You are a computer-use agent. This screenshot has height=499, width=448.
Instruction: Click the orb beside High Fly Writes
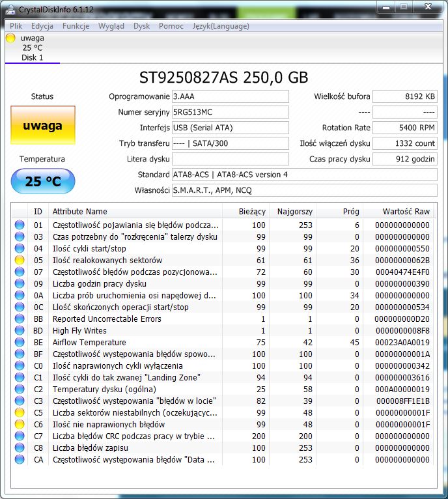[x=20, y=330]
